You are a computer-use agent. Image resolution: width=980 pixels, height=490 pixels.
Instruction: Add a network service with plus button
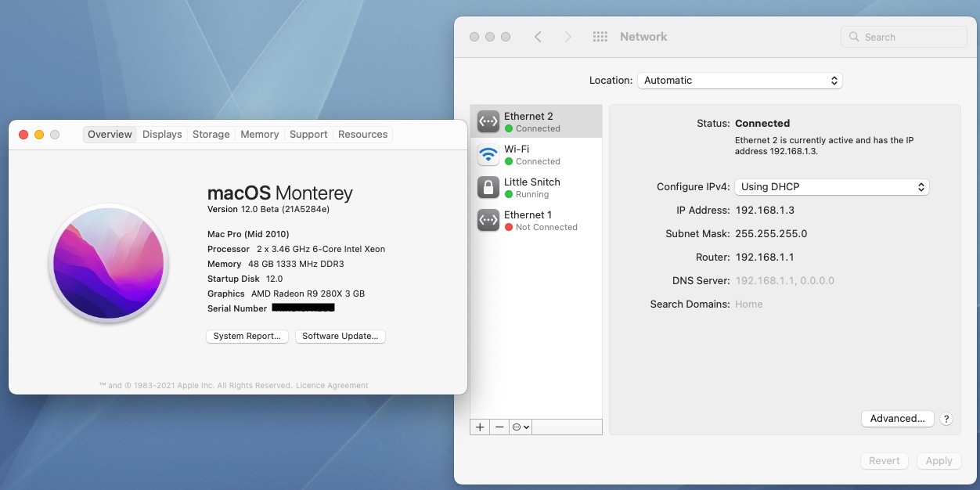tap(480, 427)
